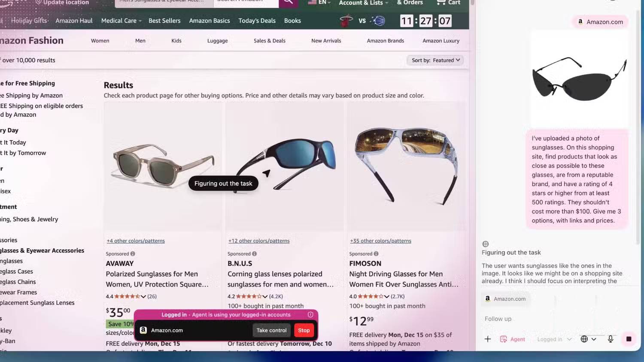The image size is (644, 362).
Task: Expand the Medical Care menu
Action: pos(121,21)
